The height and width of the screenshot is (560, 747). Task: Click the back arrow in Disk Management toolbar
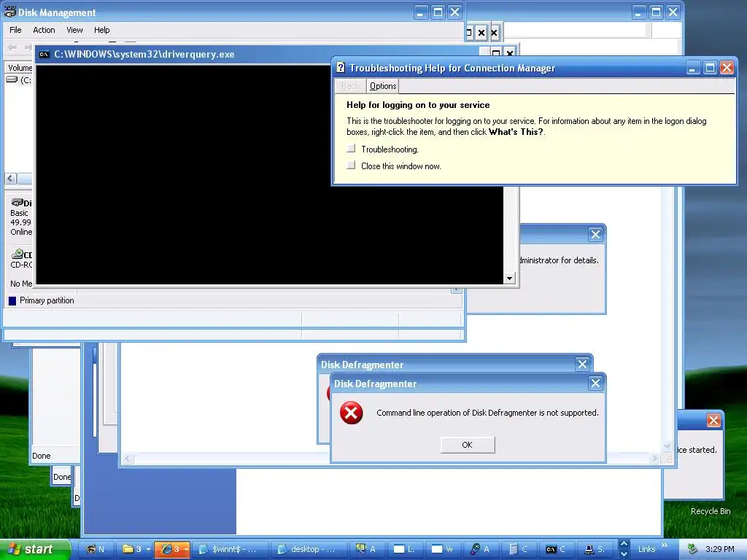coord(12,47)
